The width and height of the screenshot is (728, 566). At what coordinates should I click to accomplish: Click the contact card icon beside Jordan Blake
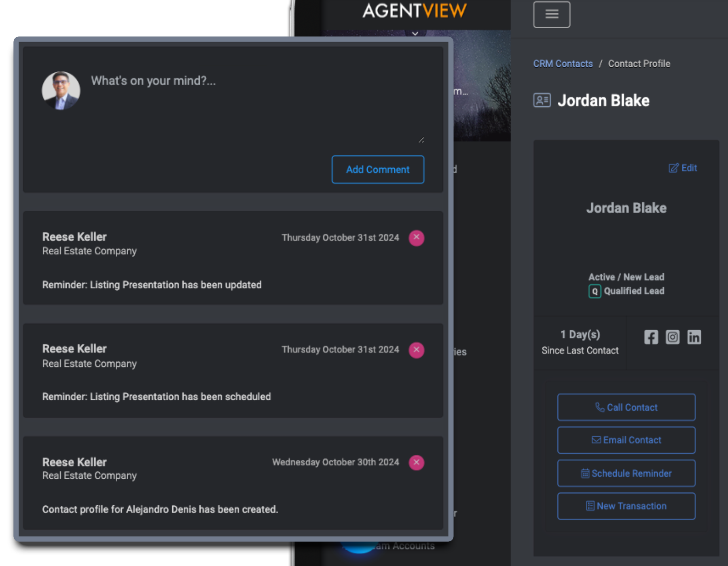[x=542, y=100]
